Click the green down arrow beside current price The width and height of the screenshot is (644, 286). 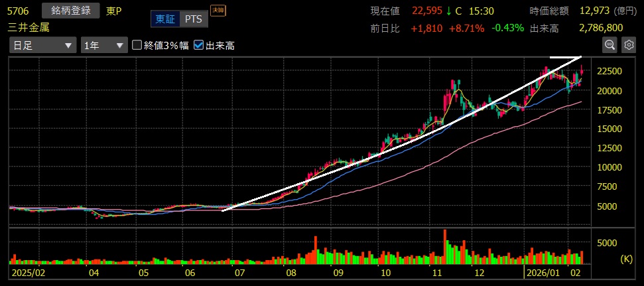pos(448,11)
